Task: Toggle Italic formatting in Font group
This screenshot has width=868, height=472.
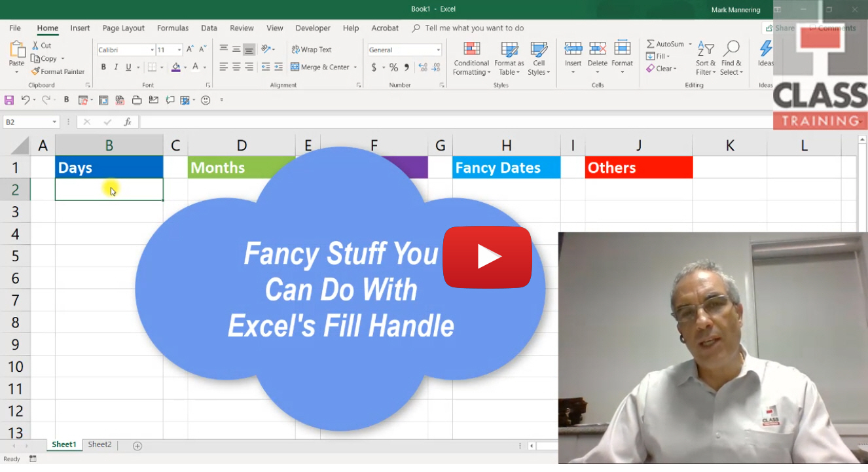Action: coord(116,67)
